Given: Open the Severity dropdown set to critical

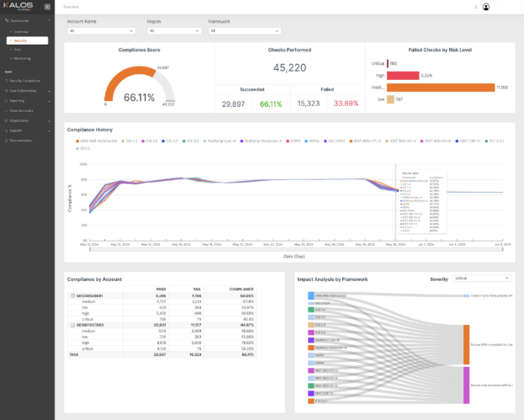Looking at the screenshot, I should pyautogui.click(x=482, y=279).
